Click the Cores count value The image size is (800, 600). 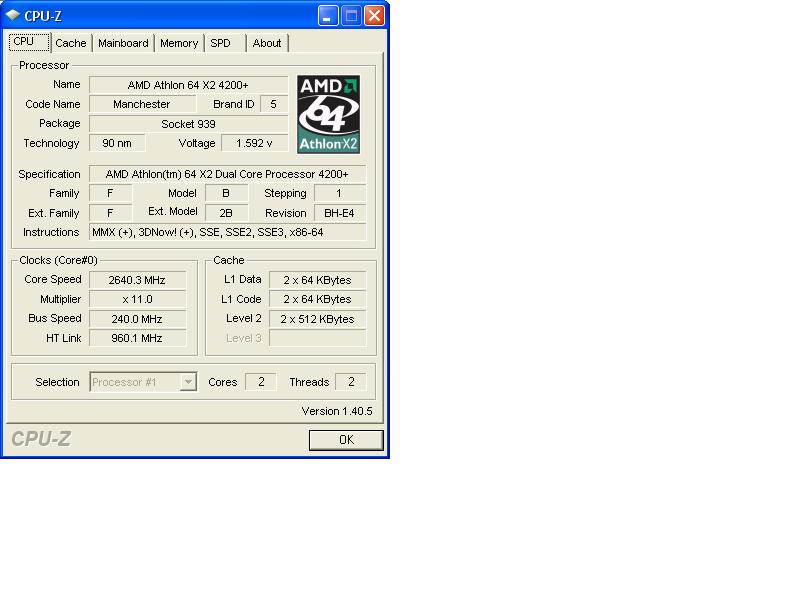261,382
